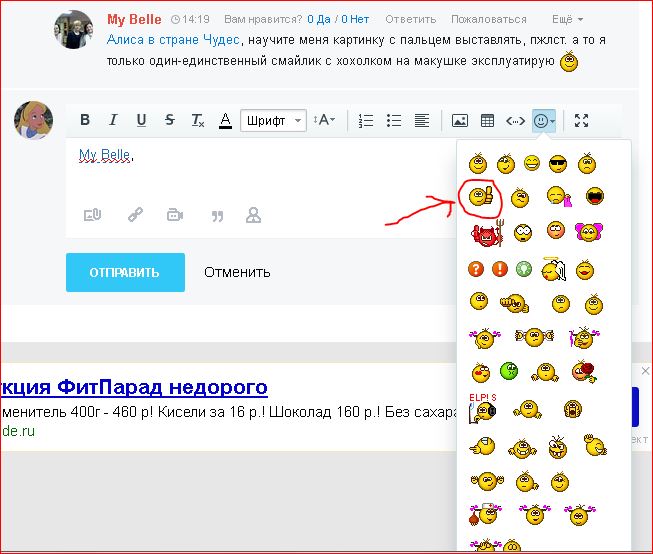Click the insert table icon

[x=487, y=120]
